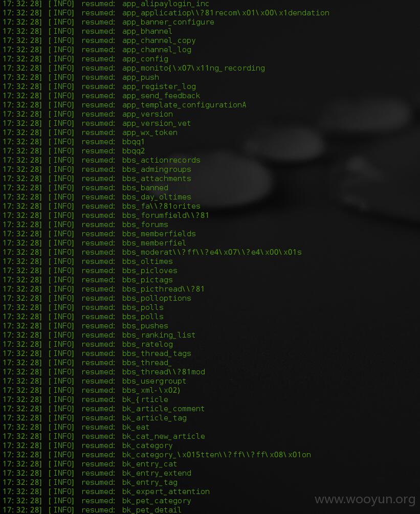Click the bbs_actionrecords table name

[161, 160]
